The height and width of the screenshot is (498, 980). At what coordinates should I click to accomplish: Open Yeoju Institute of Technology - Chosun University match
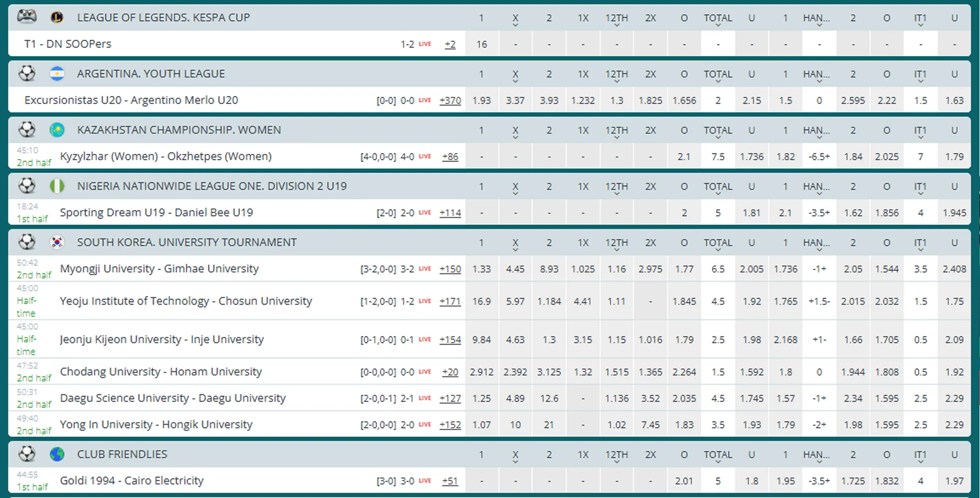(186, 301)
